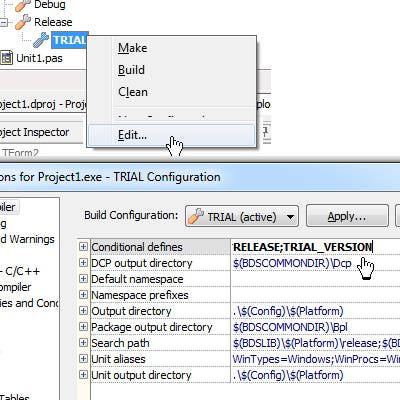The image size is (400, 400).
Task: Expand the Search path row
Action: [83, 343]
